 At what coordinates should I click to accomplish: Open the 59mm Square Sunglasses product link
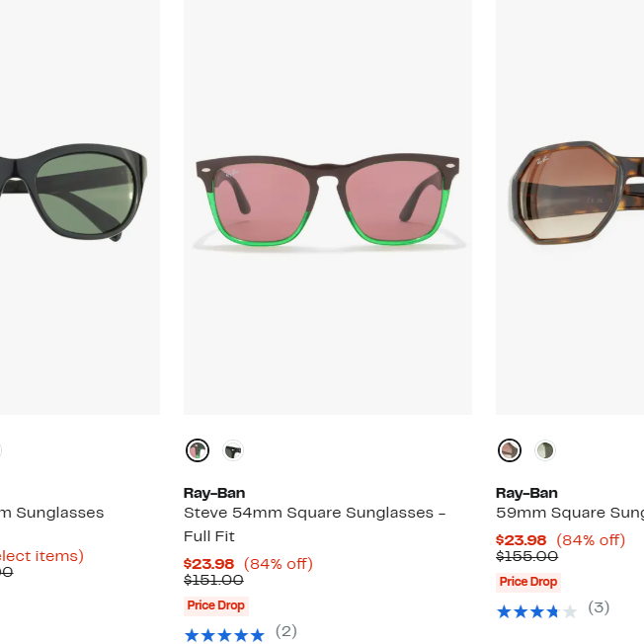pos(569,514)
